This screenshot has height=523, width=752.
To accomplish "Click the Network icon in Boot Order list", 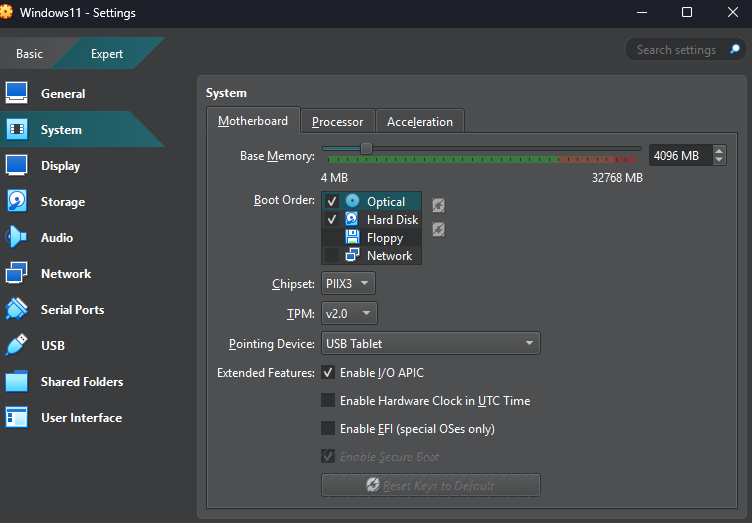I will tap(352, 255).
